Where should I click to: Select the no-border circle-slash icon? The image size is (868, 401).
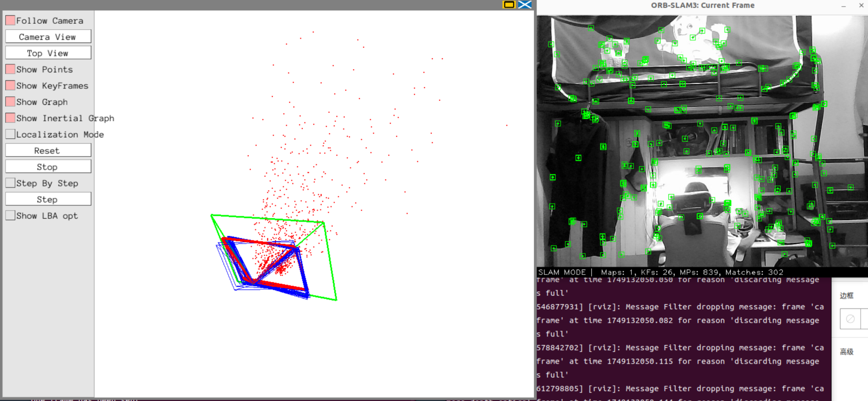coord(850,319)
